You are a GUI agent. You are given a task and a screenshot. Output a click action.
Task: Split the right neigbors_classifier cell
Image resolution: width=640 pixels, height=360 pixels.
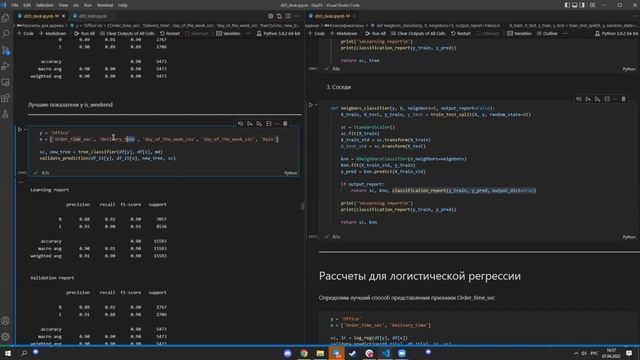coord(607,99)
